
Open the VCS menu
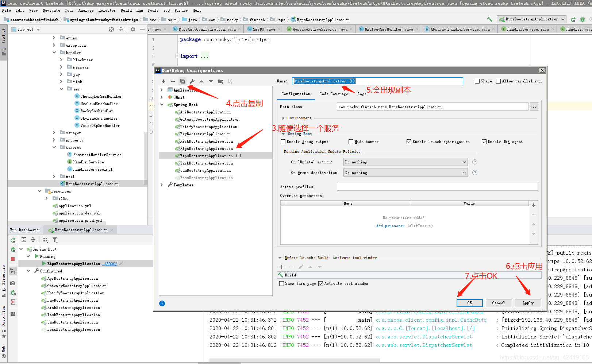point(166,10)
